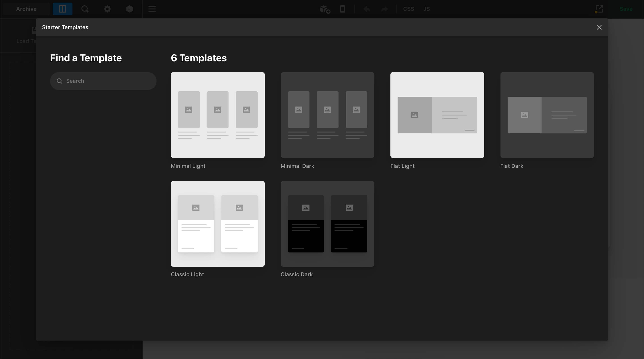
Task: Click the add-component cube icon
Action: [324, 9]
